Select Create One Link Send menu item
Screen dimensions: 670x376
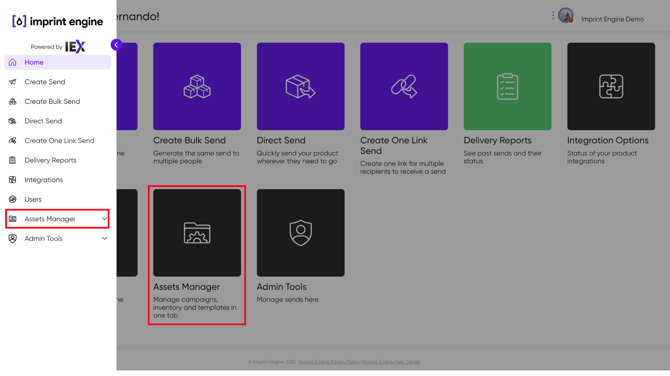[58, 141]
